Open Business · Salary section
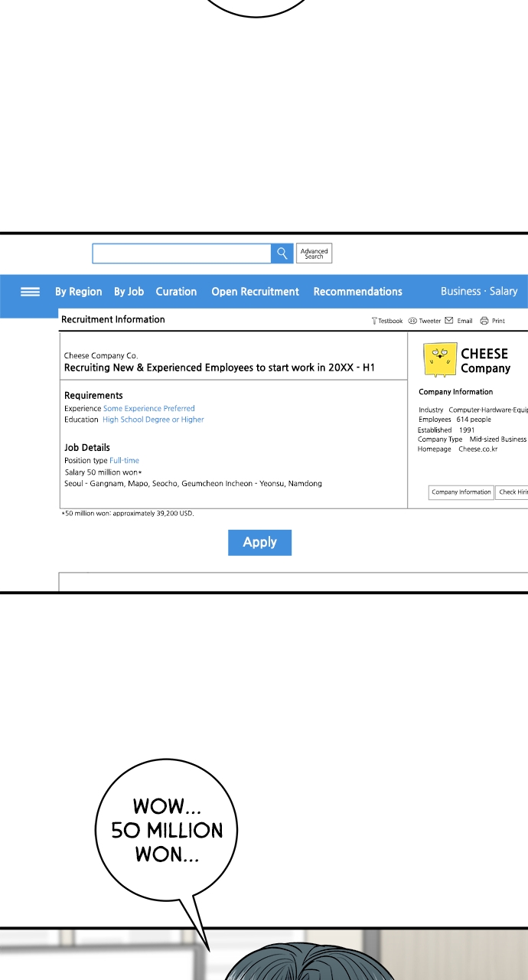The height and width of the screenshot is (980, 528). (x=479, y=291)
